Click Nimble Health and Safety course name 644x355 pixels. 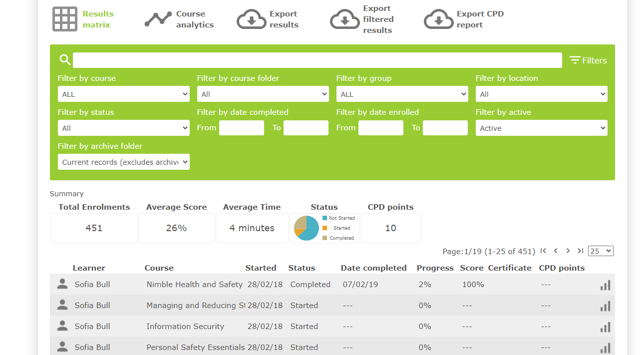pos(195,284)
